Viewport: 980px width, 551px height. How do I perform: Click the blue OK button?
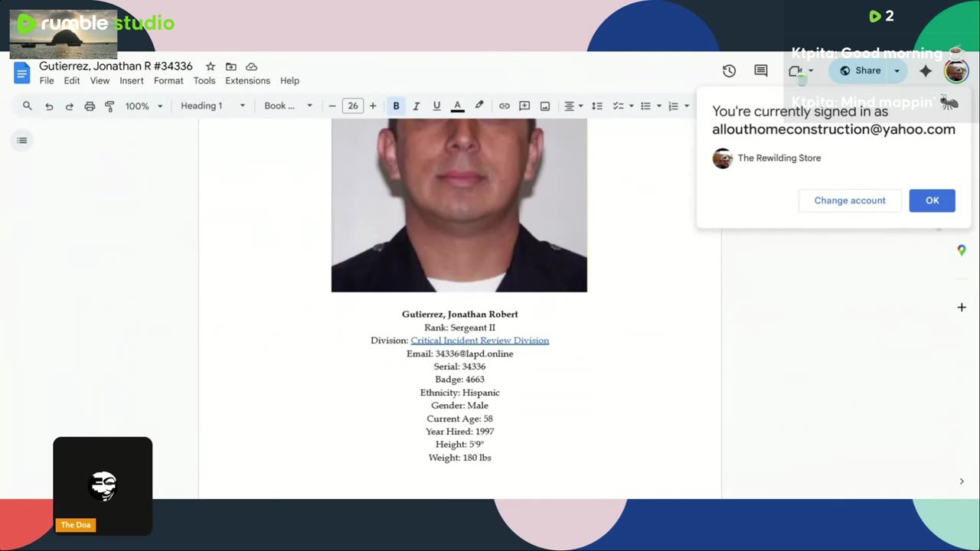[x=932, y=201]
